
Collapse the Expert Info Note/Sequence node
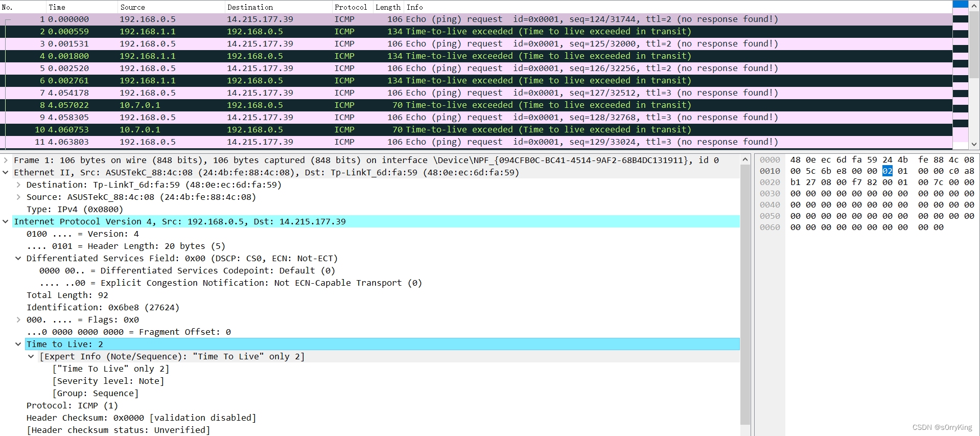pos(31,356)
